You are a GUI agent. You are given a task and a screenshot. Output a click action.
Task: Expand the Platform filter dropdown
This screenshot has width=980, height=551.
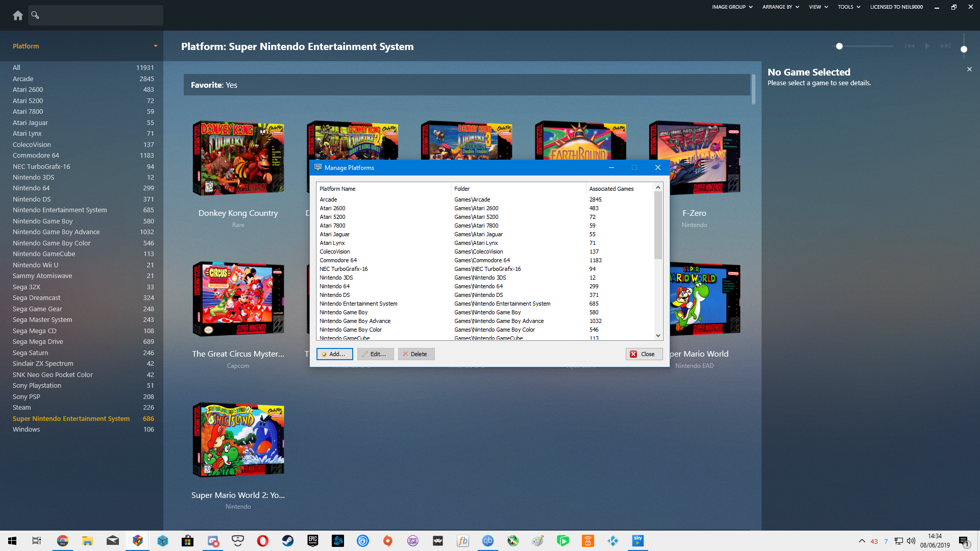point(156,46)
